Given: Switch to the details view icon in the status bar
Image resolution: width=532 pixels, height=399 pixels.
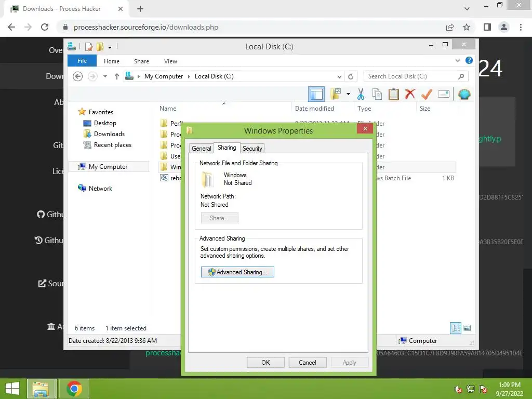Looking at the screenshot, I should pyautogui.click(x=456, y=328).
